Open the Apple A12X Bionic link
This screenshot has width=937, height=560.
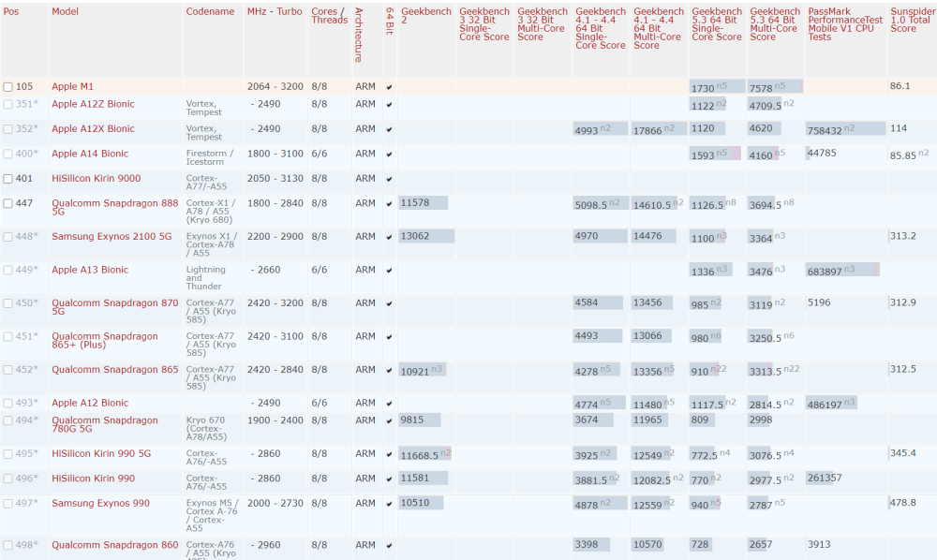93,129
